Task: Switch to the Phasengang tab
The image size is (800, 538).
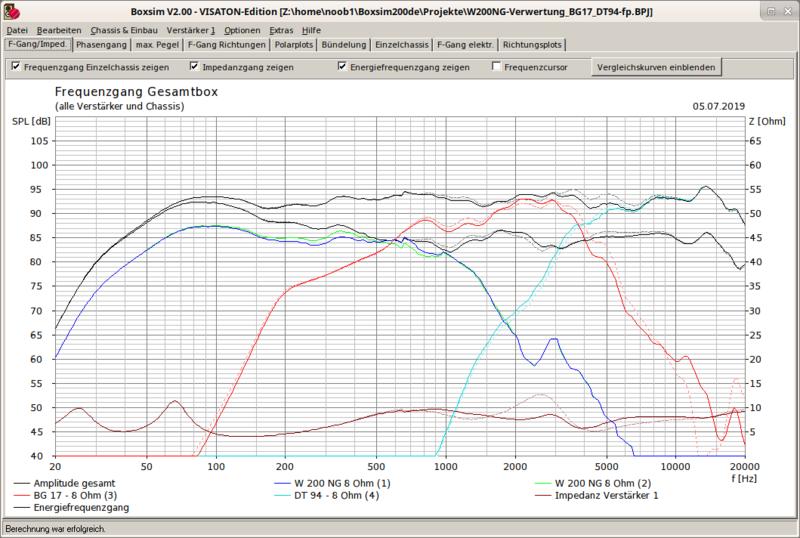Action: 101,45
